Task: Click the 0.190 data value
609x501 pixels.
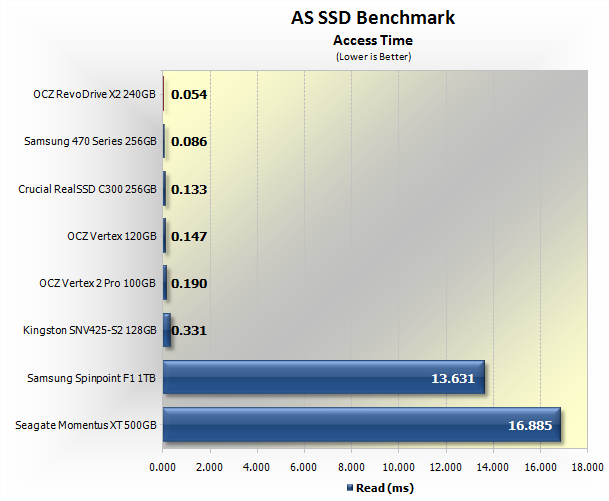Action: [x=189, y=284]
